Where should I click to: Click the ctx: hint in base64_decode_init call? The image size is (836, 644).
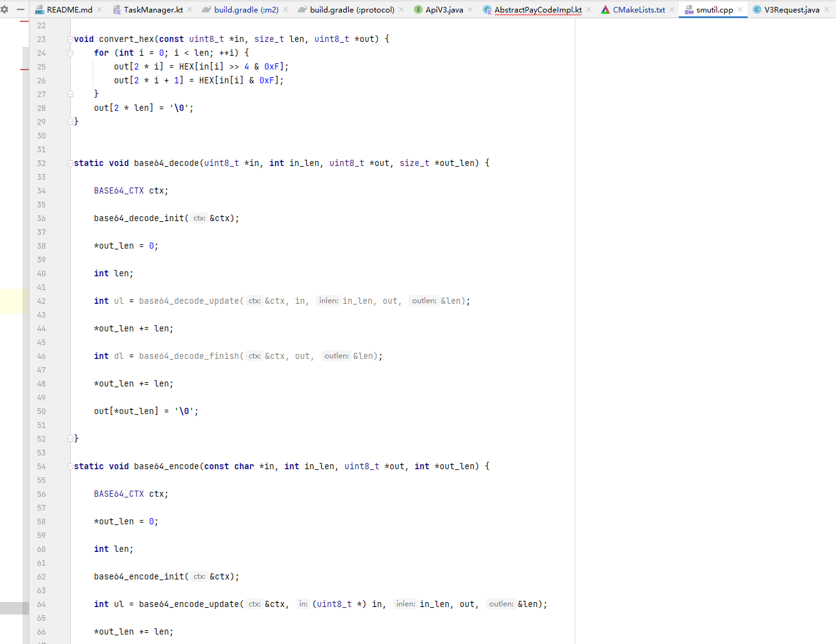coord(199,218)
